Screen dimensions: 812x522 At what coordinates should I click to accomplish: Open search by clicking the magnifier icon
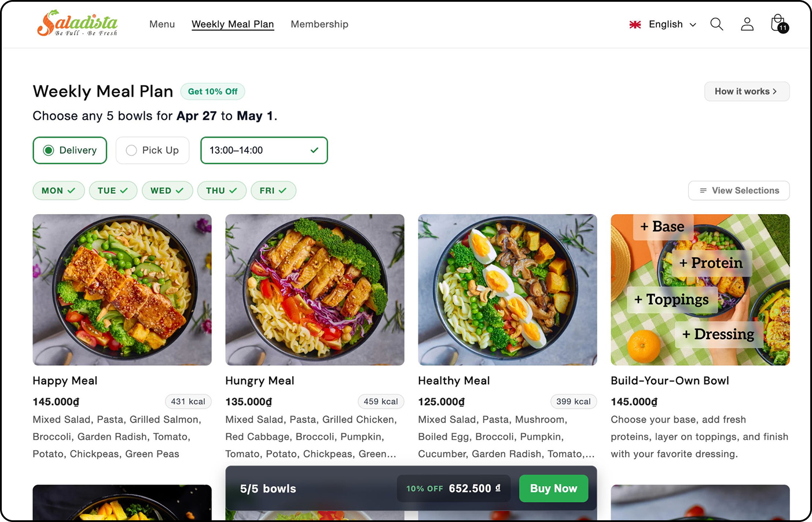point(717,24)
